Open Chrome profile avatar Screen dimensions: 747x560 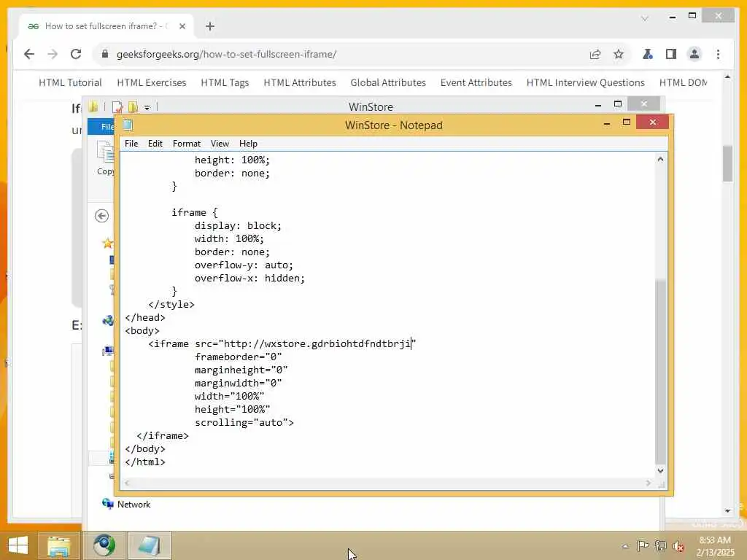694,54
